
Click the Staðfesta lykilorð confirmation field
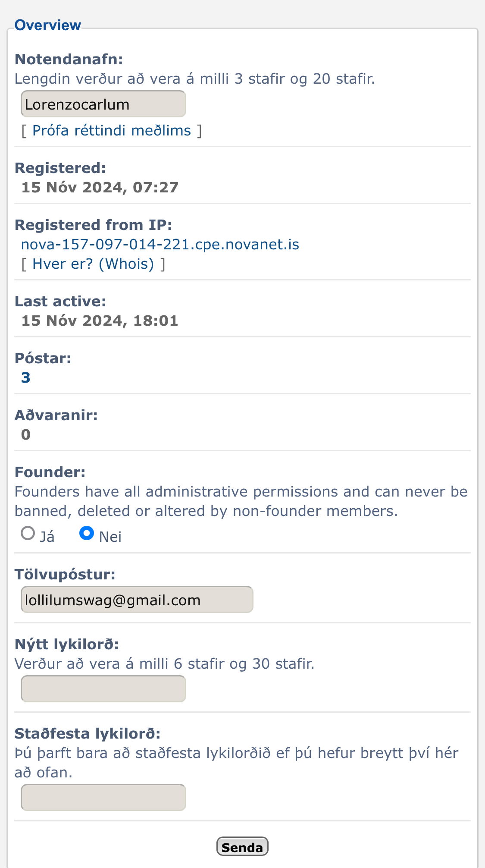103,798
